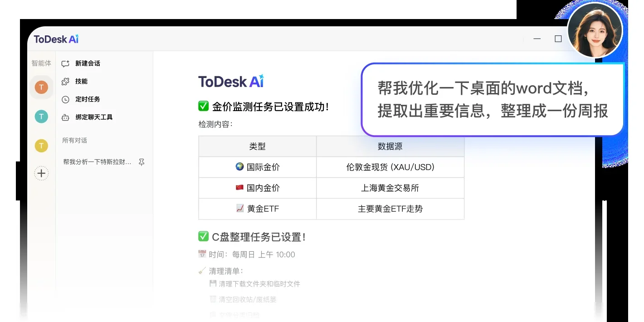Click the puzzle-piece skills icon
The image size is (644, 322).
point(65,82)
